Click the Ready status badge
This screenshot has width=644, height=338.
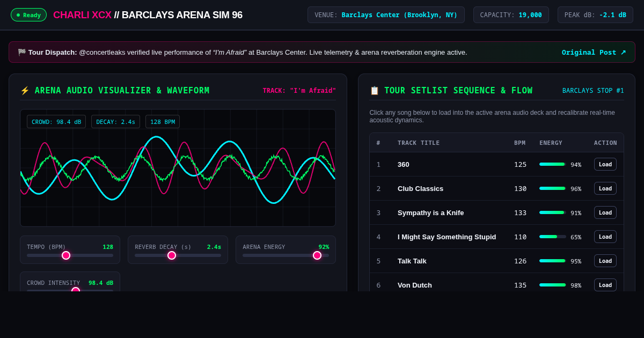point(29,15)
